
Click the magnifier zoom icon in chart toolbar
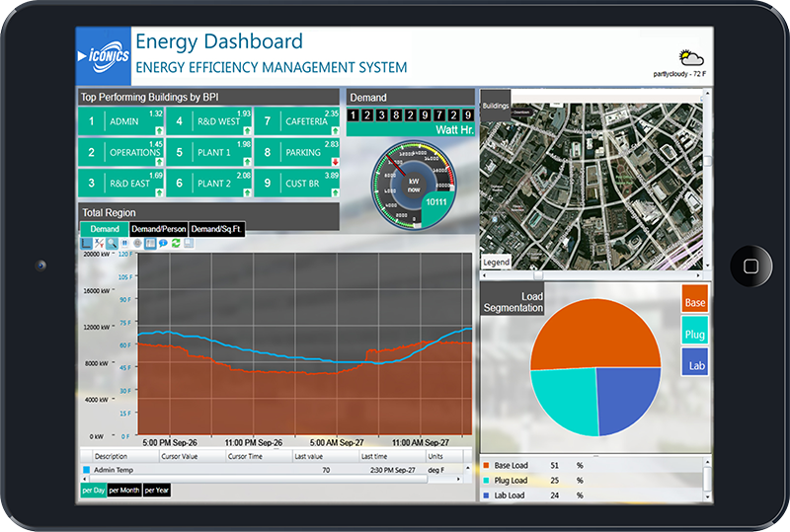point(112,243)
